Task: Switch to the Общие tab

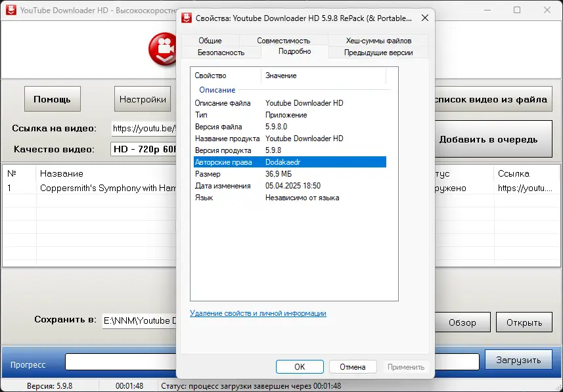Action: point(210,41)
